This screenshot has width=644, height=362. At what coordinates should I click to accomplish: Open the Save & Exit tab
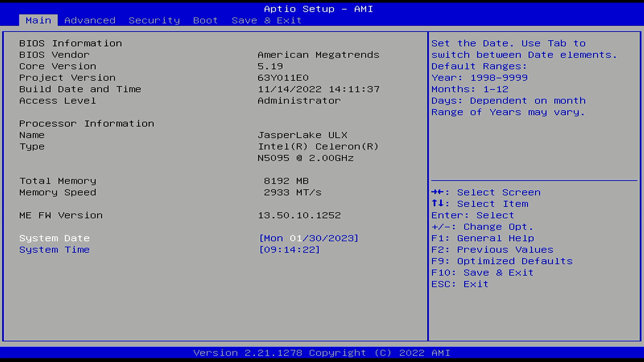(267, 20)
